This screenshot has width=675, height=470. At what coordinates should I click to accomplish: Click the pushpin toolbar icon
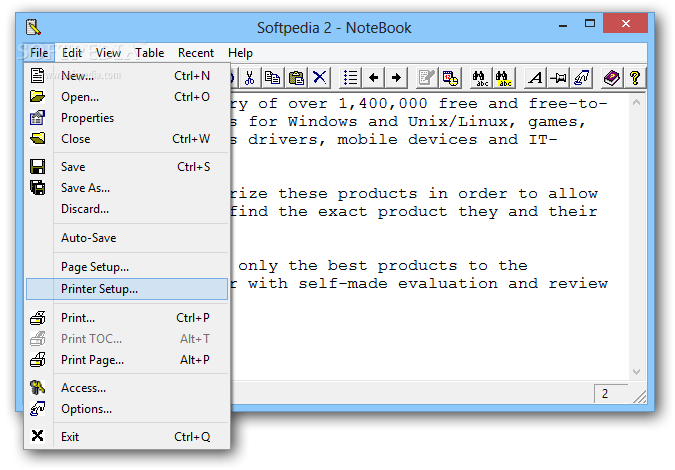558,78
